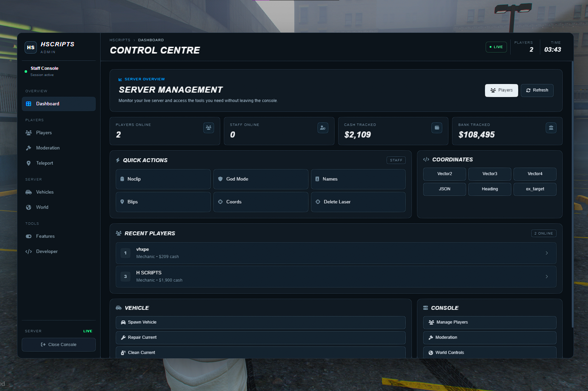The height and width of the screenshot is (391, 588).
Task: Click the Cash Tracked wallet icon
Action: tap(437, 128)
